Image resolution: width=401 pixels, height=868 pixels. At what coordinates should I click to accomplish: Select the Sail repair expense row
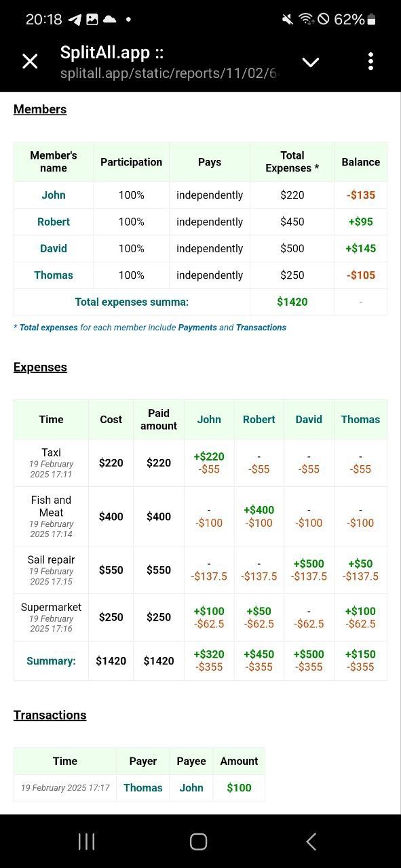[200, 570]
